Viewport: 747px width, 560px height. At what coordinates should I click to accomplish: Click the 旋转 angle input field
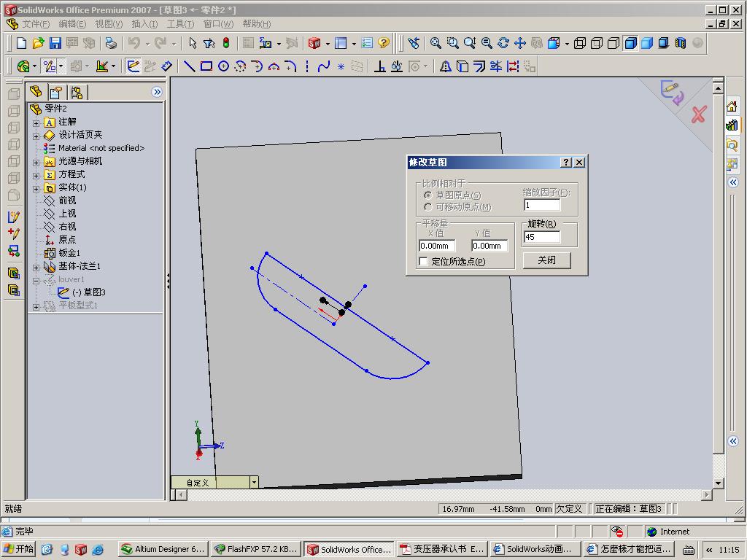pos(542,237)
